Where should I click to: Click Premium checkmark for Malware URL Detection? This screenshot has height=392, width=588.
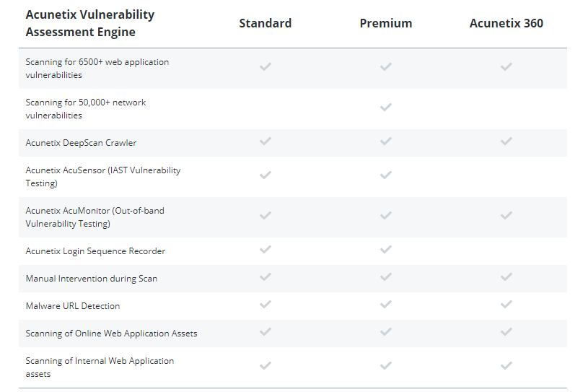tap(385, 304)
